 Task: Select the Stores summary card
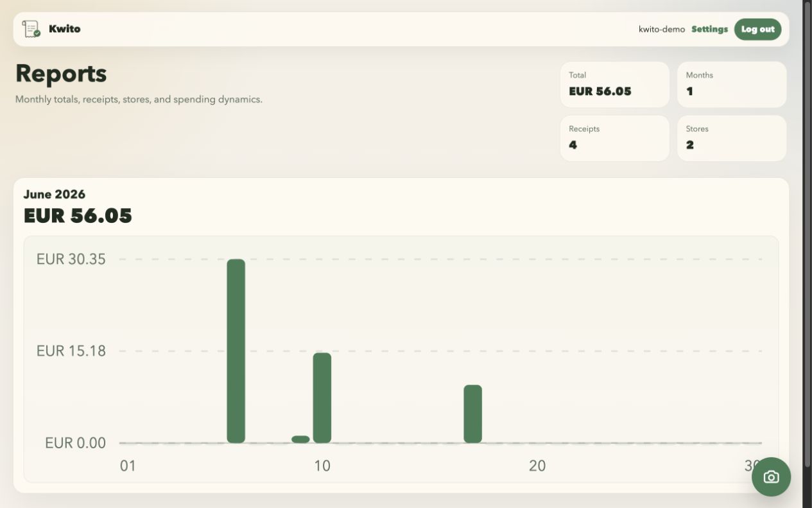[732, 138]
